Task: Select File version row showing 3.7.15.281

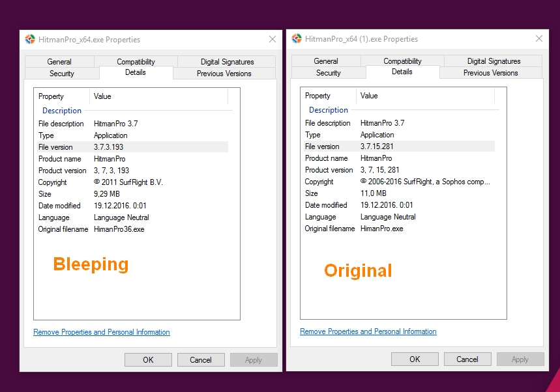Action: click(399, 147)
